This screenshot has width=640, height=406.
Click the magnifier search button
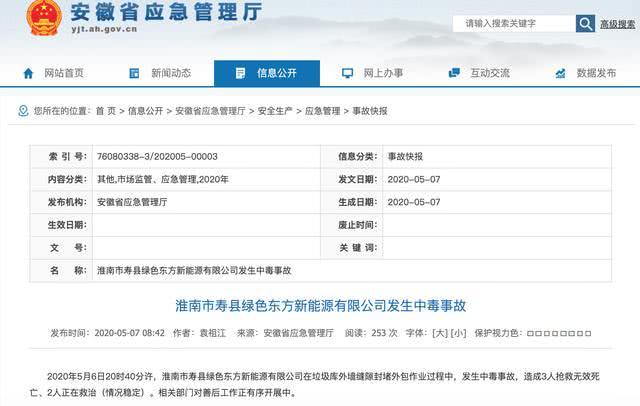tap(585, 24)
